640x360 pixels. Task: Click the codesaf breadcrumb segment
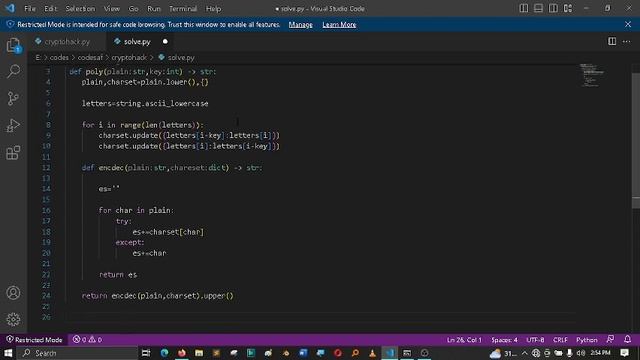point(90,58)
